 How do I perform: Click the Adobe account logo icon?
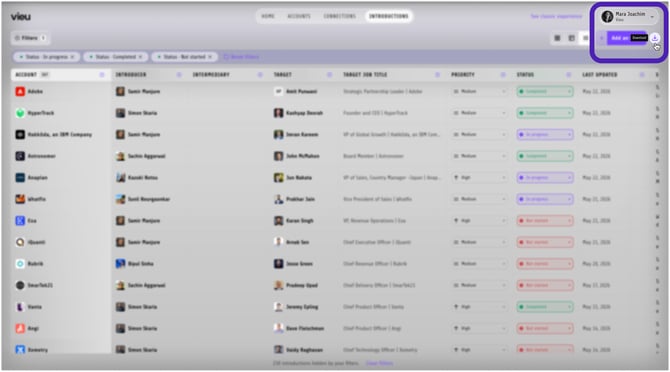[20, 91]
